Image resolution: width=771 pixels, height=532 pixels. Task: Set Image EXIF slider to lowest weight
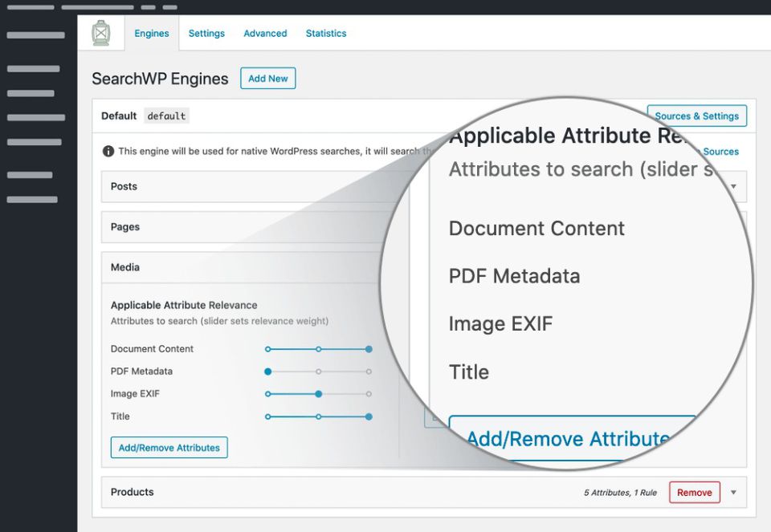click(268, 394)
